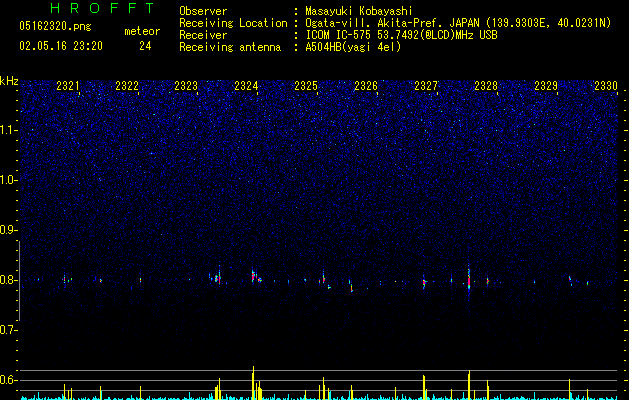Click the 'meteor' label
The width and height of the screenshot is (629, 400).
tap(142, 31)
